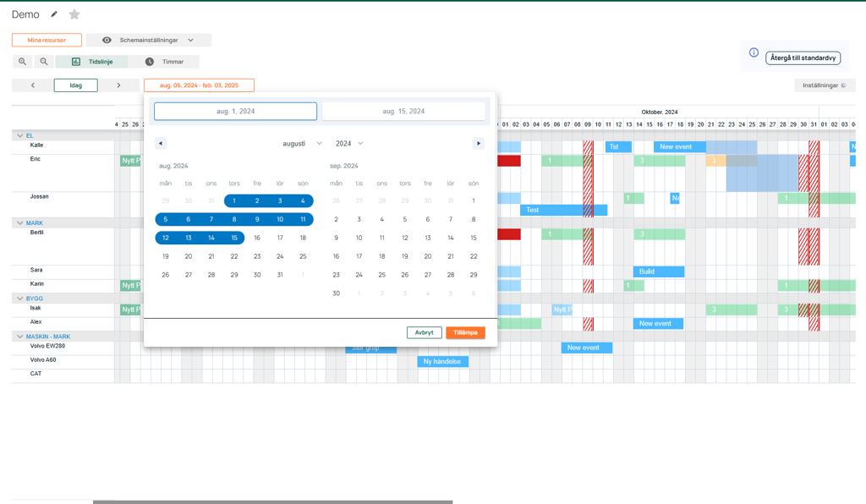
Task: Cancel the date selection with Avbryt
Action: [x=424, y=332]
